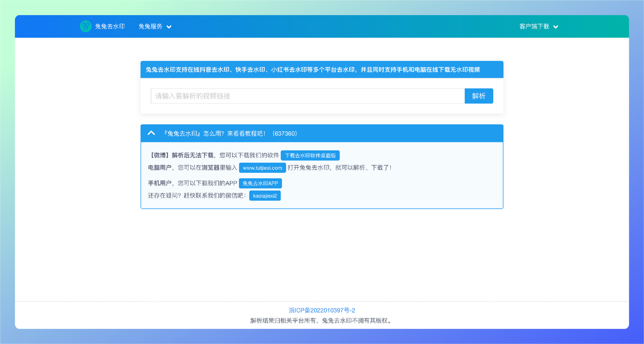Click the 手机用户 label text
The width and height of the screenshot is (644, 344).
160,183
